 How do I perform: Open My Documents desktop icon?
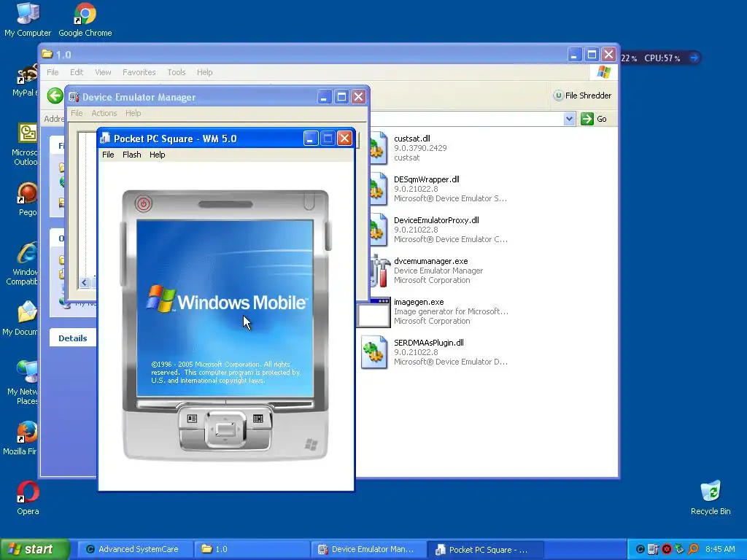(x=21, y=319)
